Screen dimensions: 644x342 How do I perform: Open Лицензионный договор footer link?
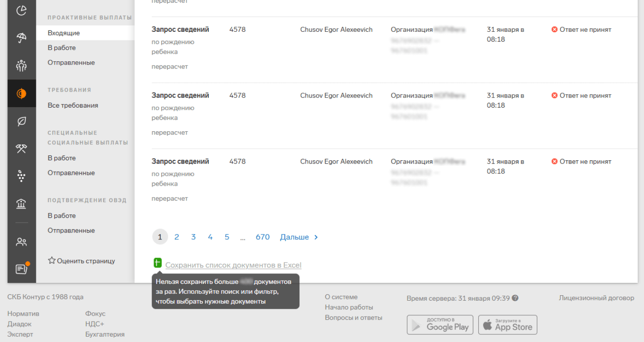[x=596, y=298]
